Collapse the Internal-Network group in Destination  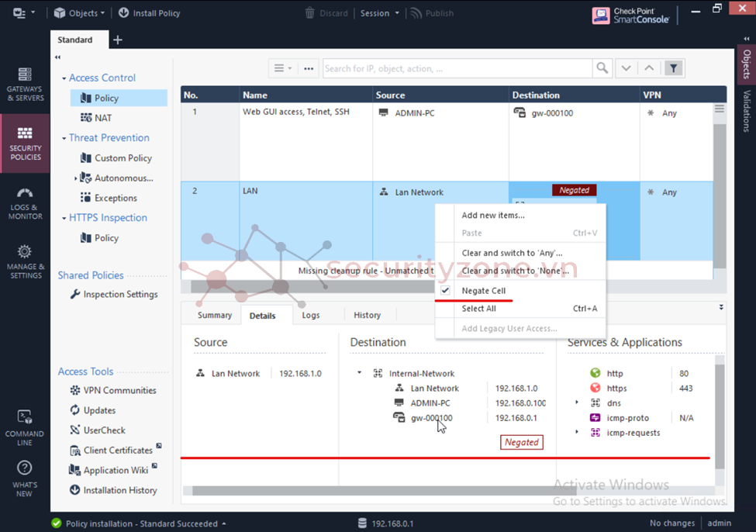click(x=359, y=373)
